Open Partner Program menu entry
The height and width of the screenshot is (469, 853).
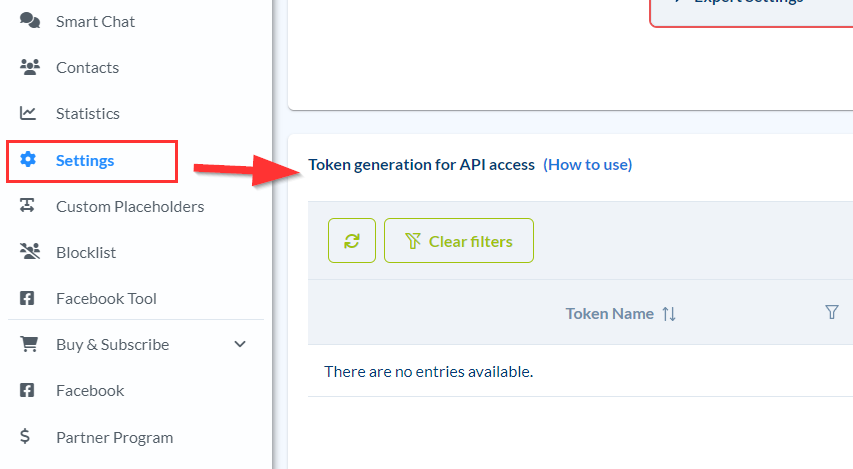tap(114, 437)
